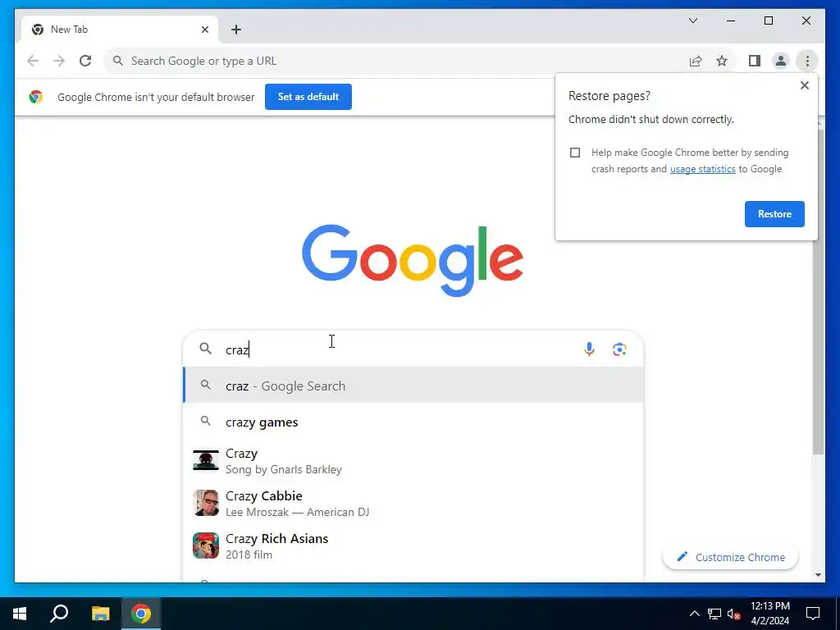Pick the Crazy Cabbie suggestion
The height and width of the screenshot is (630, 840).
pyautogui.click(x=413, y=504)
